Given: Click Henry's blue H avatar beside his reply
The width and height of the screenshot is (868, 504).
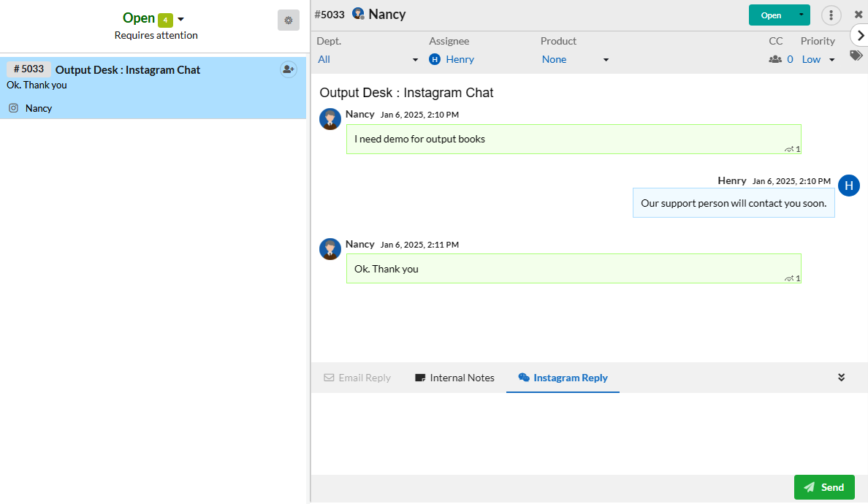Looking at the screenshot, I should pyautogui.click(x=848, y=186).
